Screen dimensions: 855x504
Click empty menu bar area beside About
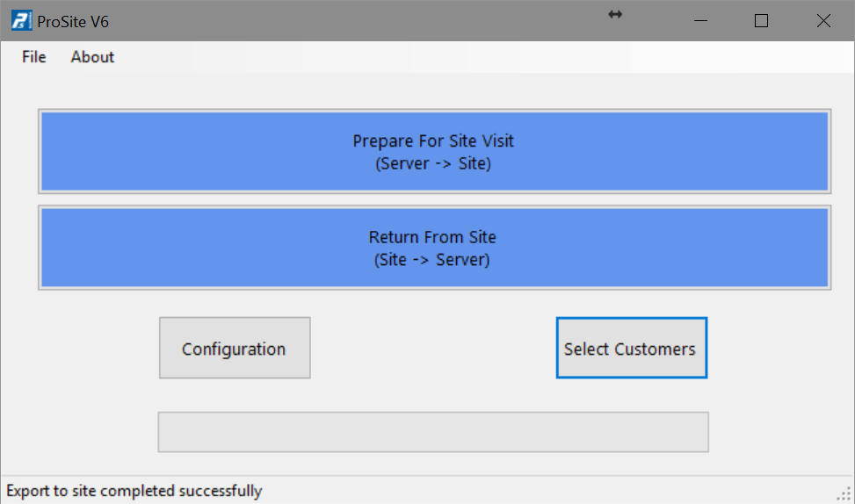click(x=480, y=57)
